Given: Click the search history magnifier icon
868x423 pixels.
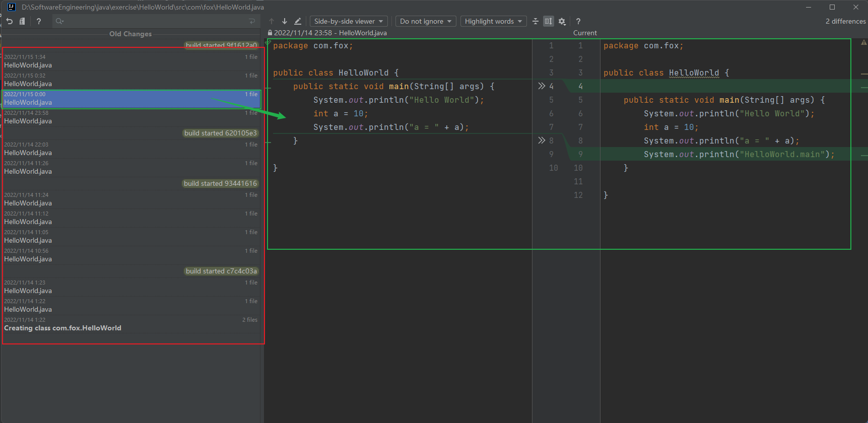Looking at the screenshot, I should tap(59, 21).
